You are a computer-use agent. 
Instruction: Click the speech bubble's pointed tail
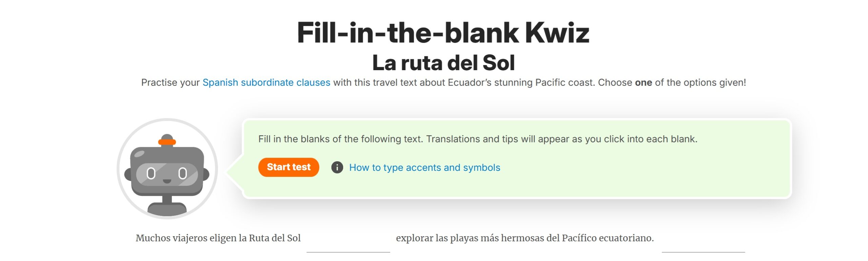(x=235, y=169)
